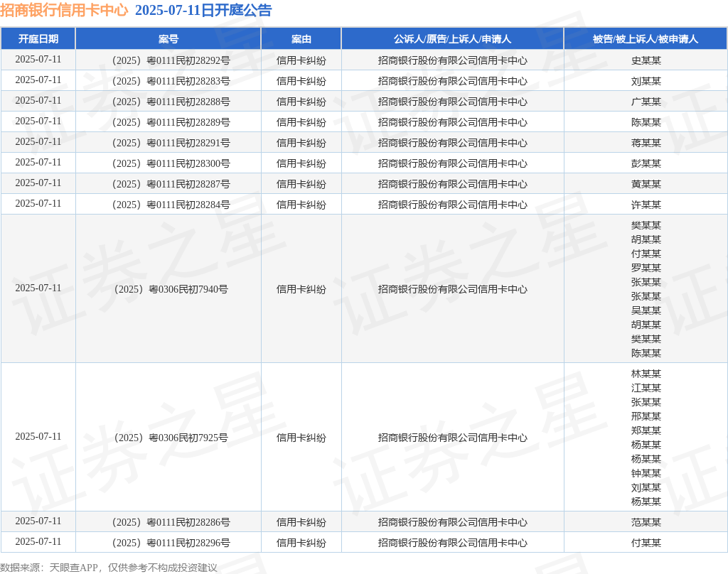Click the date in the 28300号 row

[38, 163]
